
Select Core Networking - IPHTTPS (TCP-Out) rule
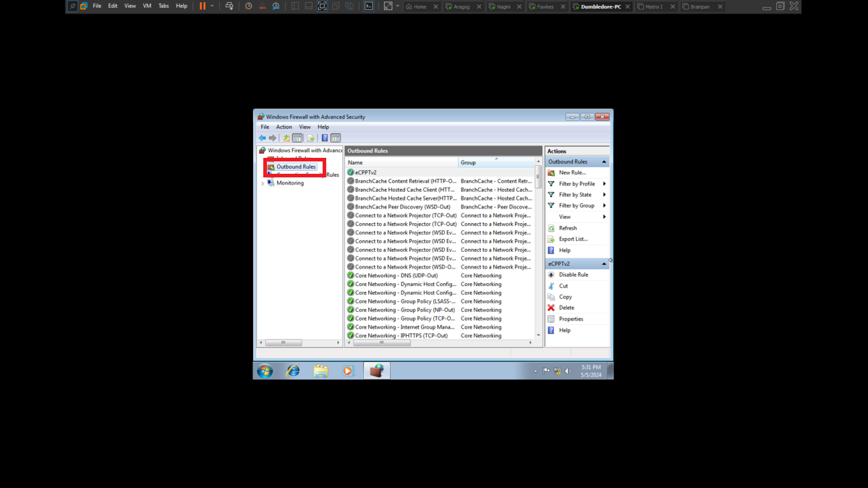401,336
